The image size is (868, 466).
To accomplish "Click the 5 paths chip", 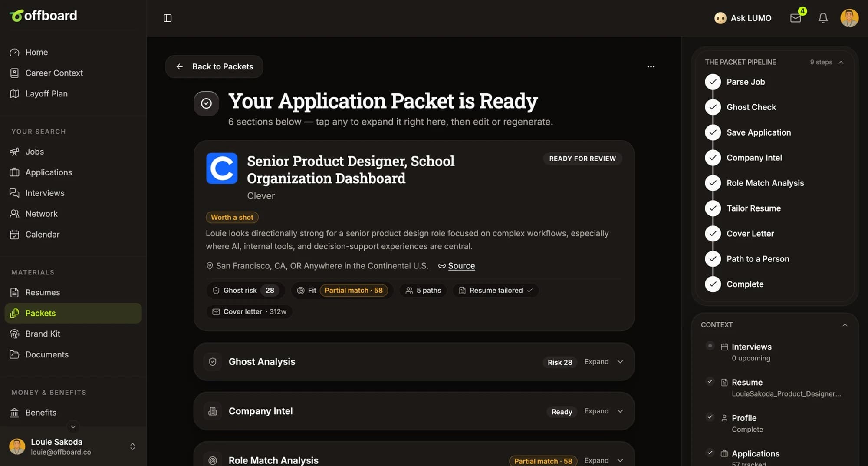I will click(x=423, y=290).
